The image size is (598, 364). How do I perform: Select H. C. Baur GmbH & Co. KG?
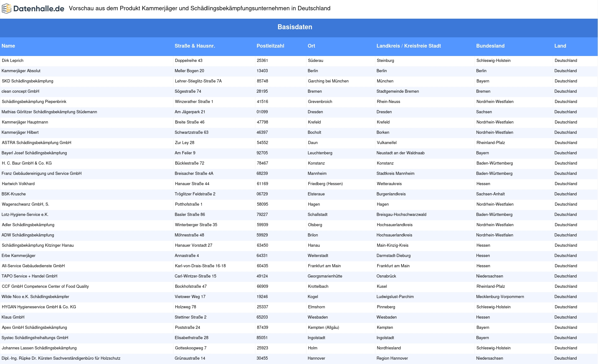[27, 163]
